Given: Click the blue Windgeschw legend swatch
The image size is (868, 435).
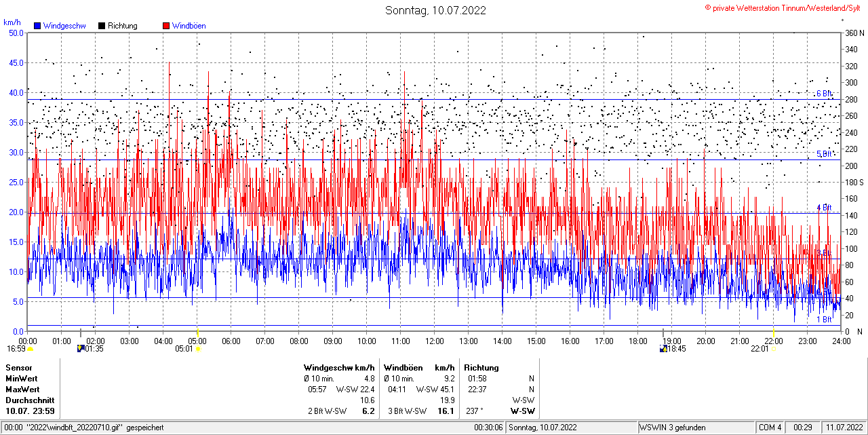Looking at the screenshot, I should [x=37, y=26].
